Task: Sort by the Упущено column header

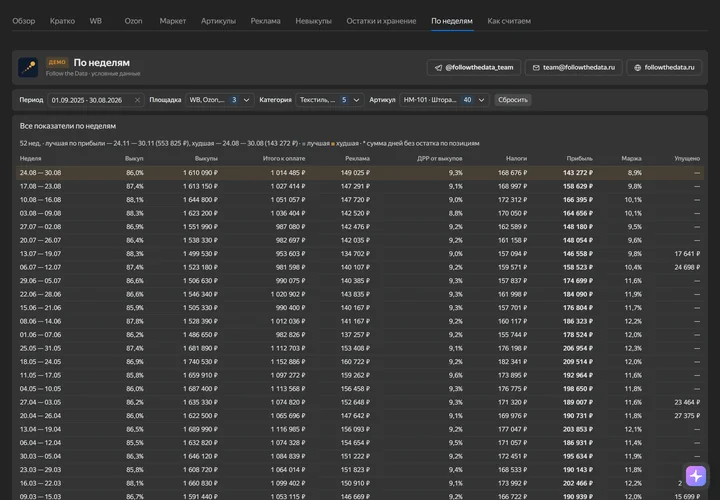Action: [687, 158]
